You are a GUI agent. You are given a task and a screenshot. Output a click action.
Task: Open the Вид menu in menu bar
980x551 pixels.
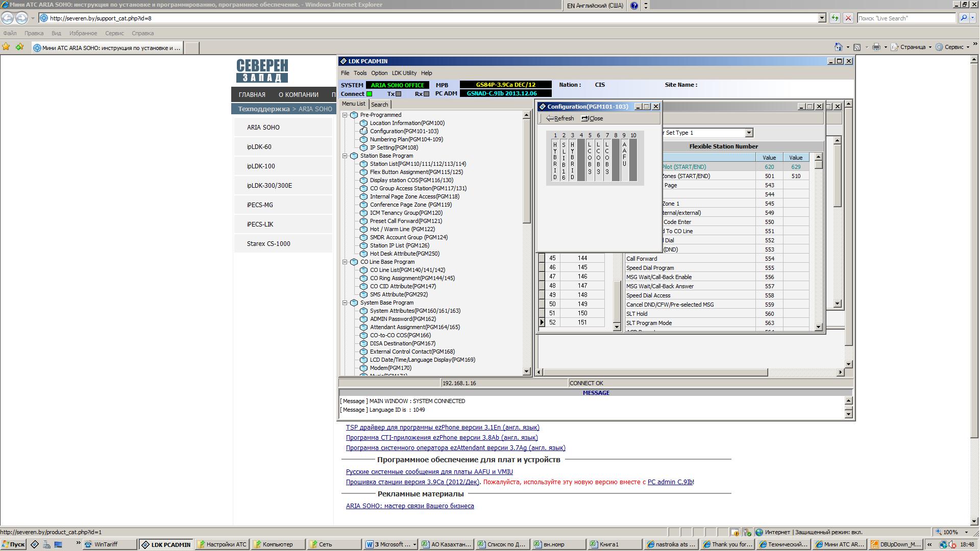point(56,33)
